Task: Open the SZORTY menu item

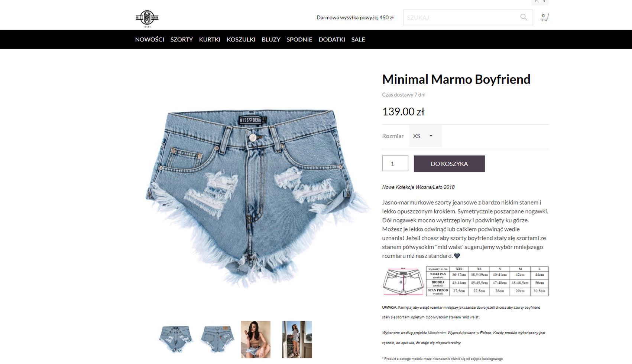Action: coord(181,39)
